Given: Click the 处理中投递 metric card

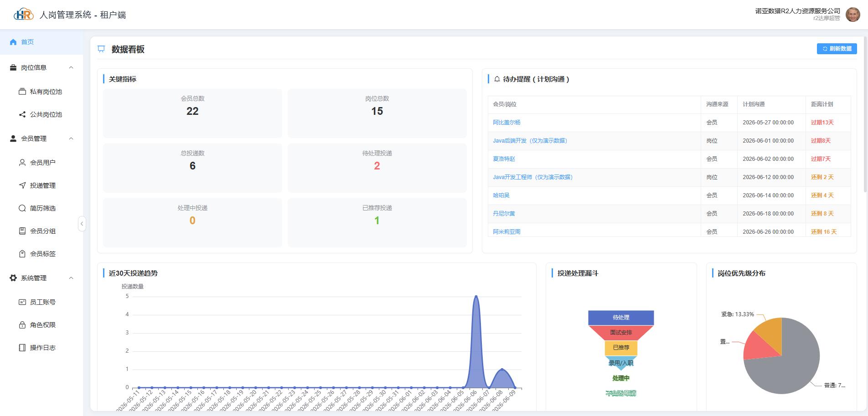Looking at the screenshot, I should 192,222.
